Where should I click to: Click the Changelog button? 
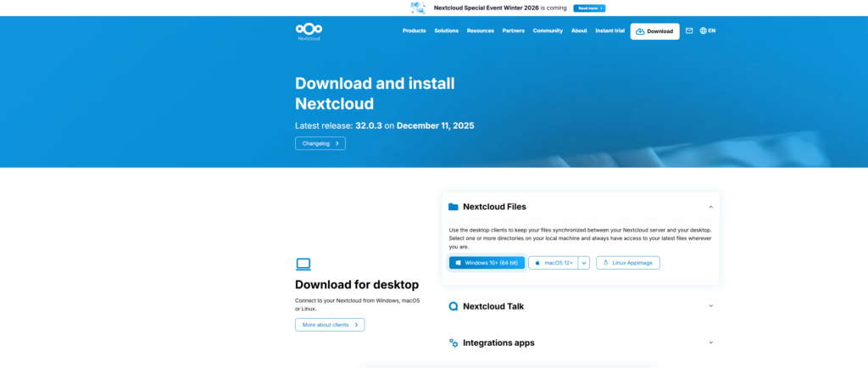320,143
